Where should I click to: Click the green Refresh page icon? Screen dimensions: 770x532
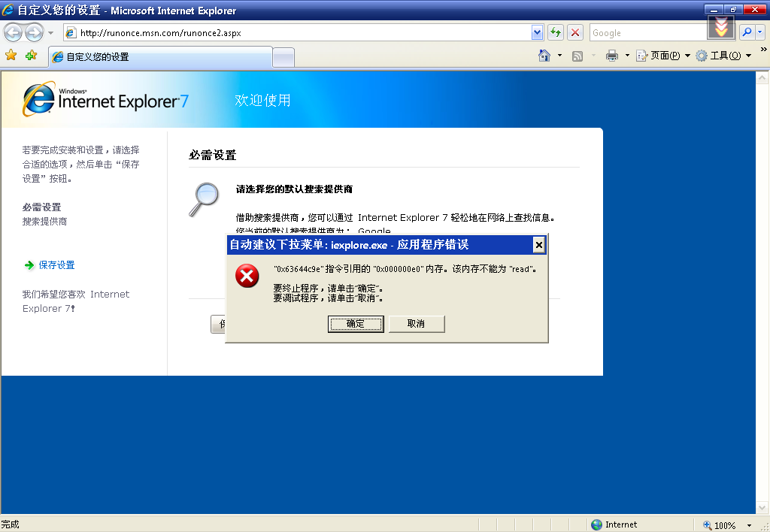pyautogui.click(x=556, y=33)
